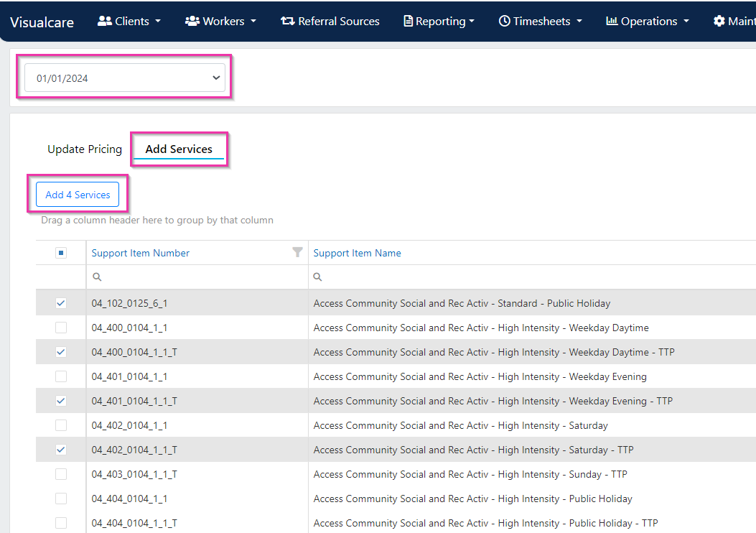The width and height of the screenshot is (756, 533).
Task: Toggle the select-all header checkbox
Action: coord(61,253)
